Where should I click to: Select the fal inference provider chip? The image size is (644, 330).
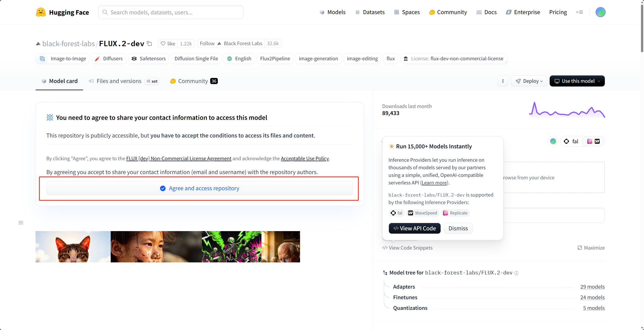point(571,141)
